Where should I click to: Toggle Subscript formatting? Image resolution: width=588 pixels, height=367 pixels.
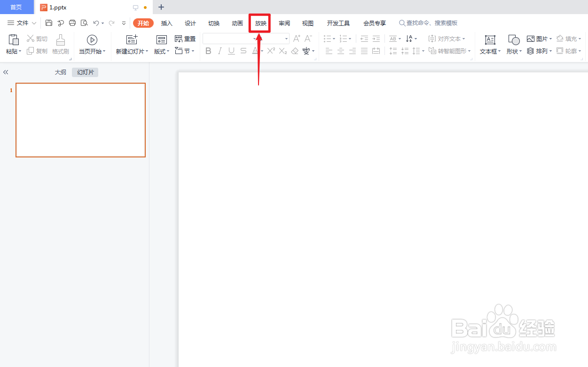[283, 51]
